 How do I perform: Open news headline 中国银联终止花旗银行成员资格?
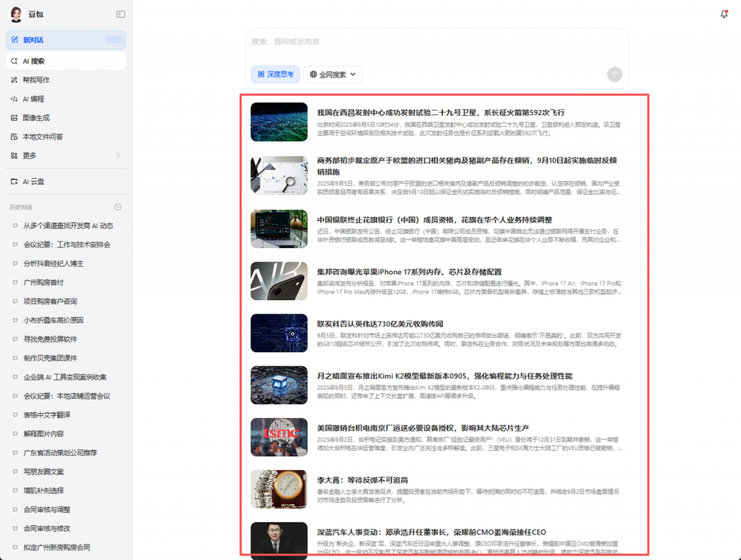pos(434,220)
